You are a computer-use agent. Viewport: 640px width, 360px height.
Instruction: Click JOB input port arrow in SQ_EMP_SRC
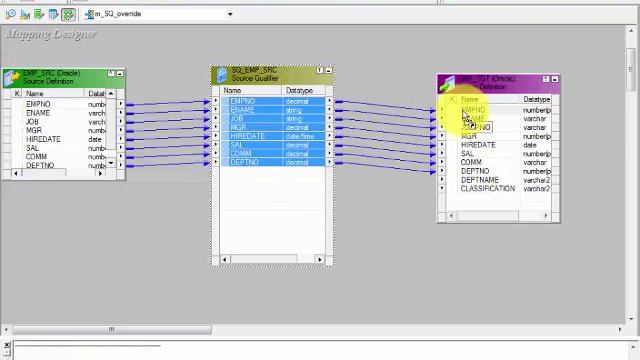(x=216, y=118)
